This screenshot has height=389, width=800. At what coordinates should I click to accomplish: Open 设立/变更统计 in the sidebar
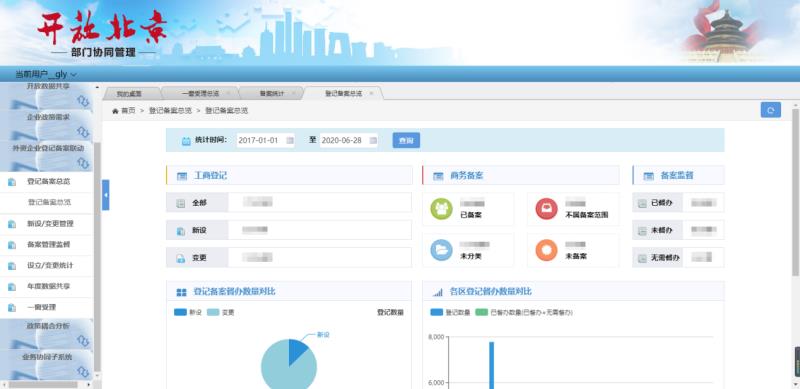click(47, 265)
